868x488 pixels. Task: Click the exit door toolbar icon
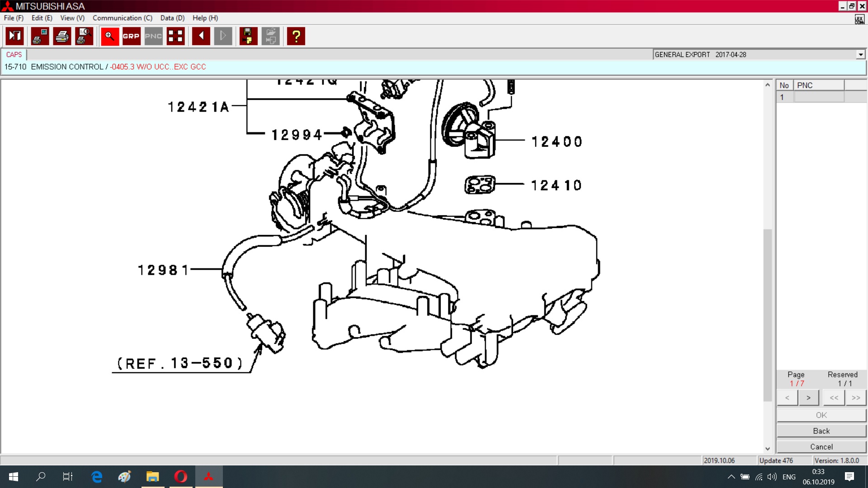(x=14, y=36)
